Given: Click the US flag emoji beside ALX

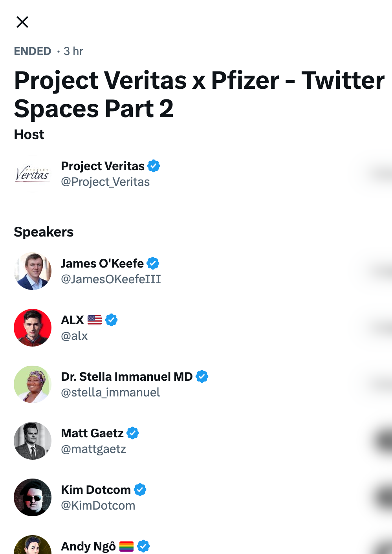Looking at the screenshot, I should [95, 320].
